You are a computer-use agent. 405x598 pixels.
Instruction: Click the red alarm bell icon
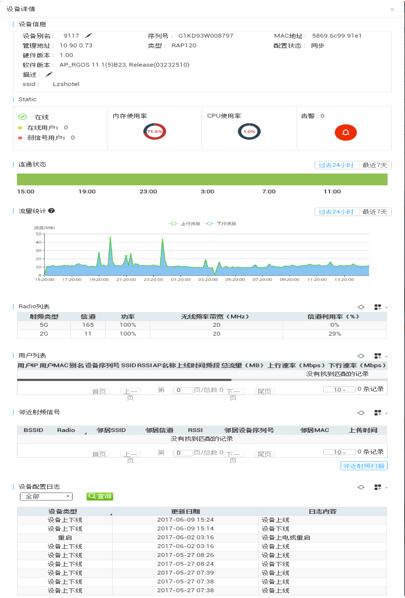click(346, 132)
